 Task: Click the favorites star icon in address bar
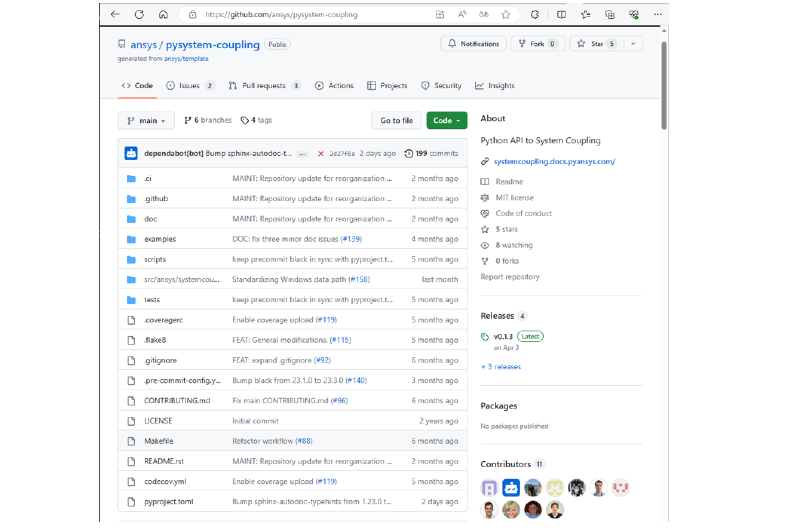(506, 15)
